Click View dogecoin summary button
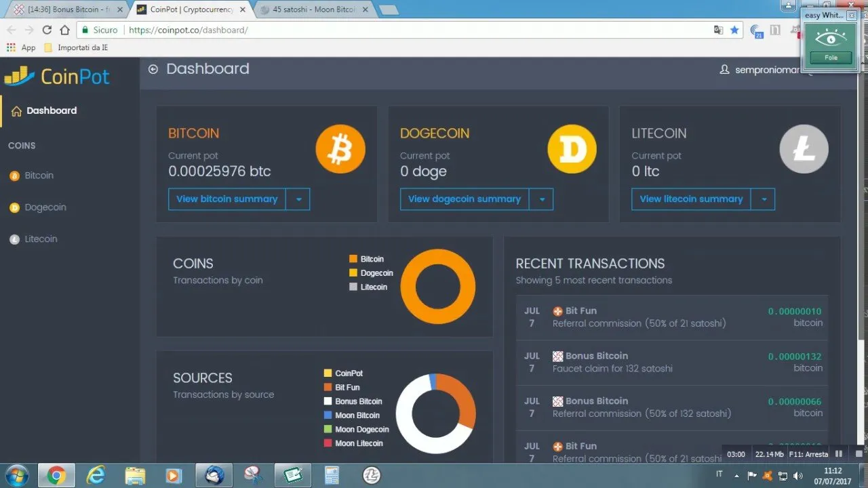Viewport: 868px width, 488px height. click(465, 199)
